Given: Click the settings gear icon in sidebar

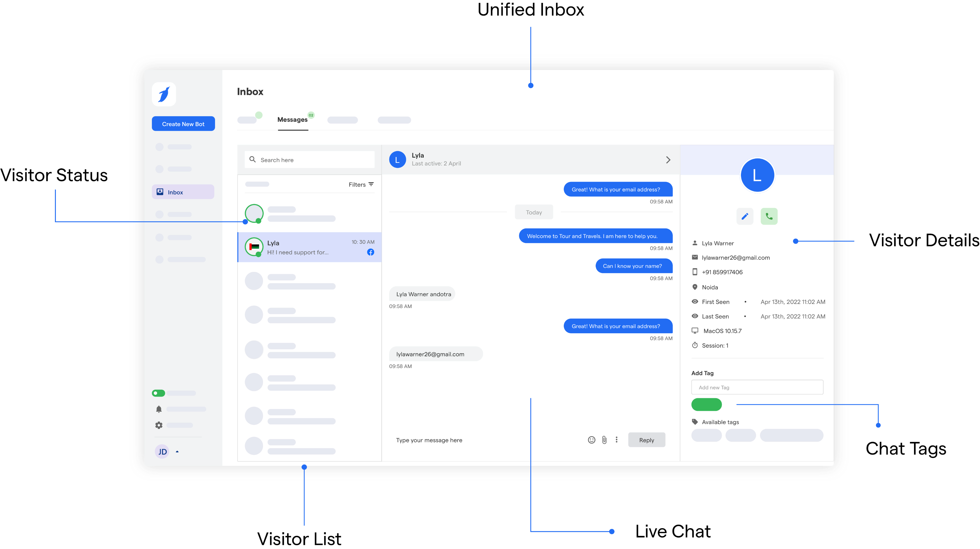Looking at the screenshot, I should (x=159, y=425).
